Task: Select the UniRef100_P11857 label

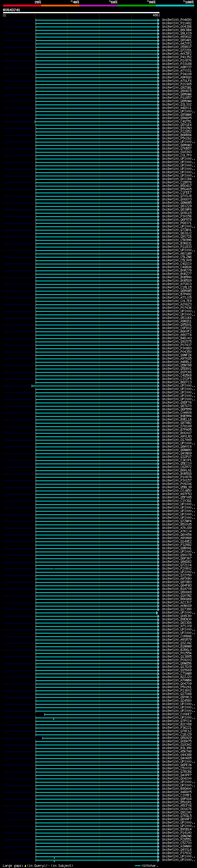Action: pyautogui.click(x=177, y=98)
